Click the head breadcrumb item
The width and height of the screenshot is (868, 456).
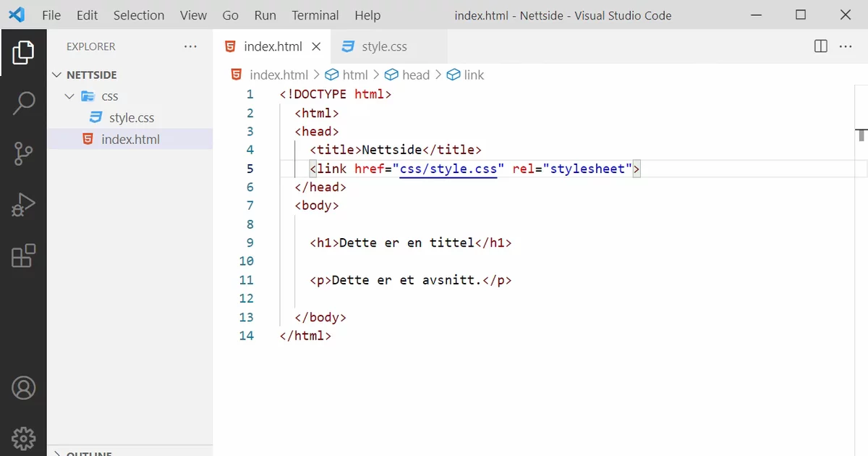(x=416, y=75)
